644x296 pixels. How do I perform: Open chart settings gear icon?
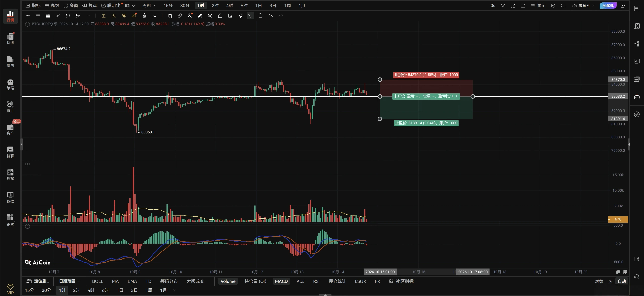pos(553,6)
